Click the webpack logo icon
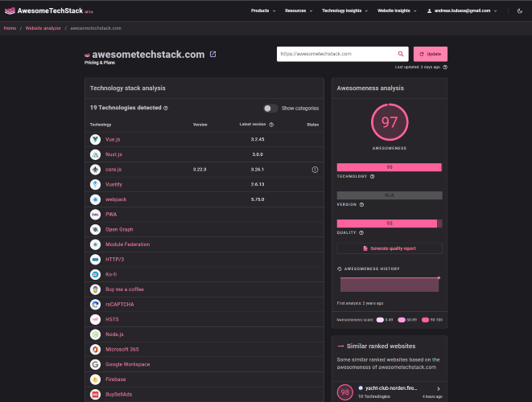 pos(95,199)
